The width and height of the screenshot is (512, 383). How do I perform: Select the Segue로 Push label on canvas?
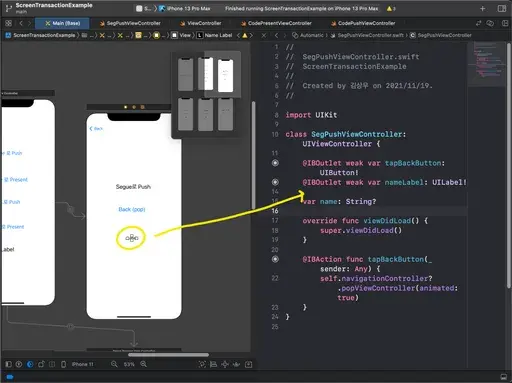click(133, 187)
